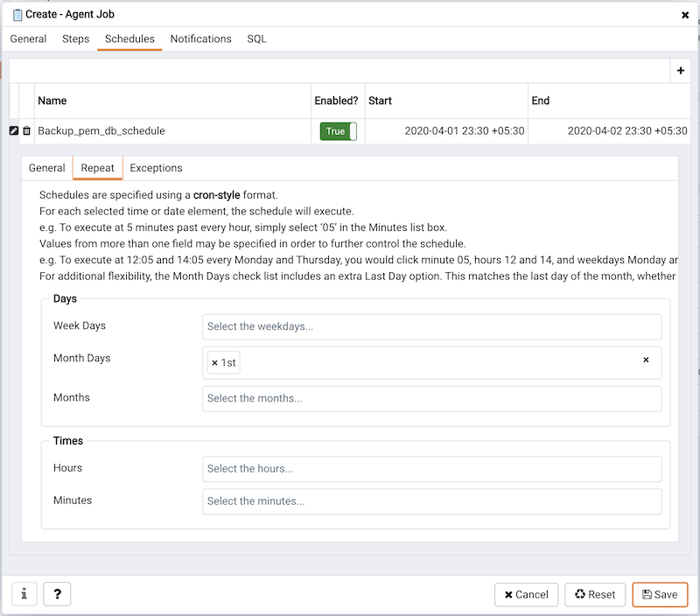
Task: Click the Months label
Action: [72, 398]
